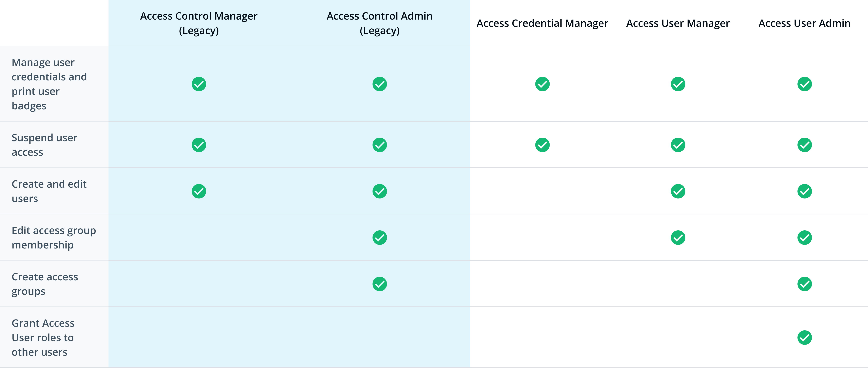
Task: Click the Access User Manager column header
Action: pyautogui.click(x=678, y=23)
